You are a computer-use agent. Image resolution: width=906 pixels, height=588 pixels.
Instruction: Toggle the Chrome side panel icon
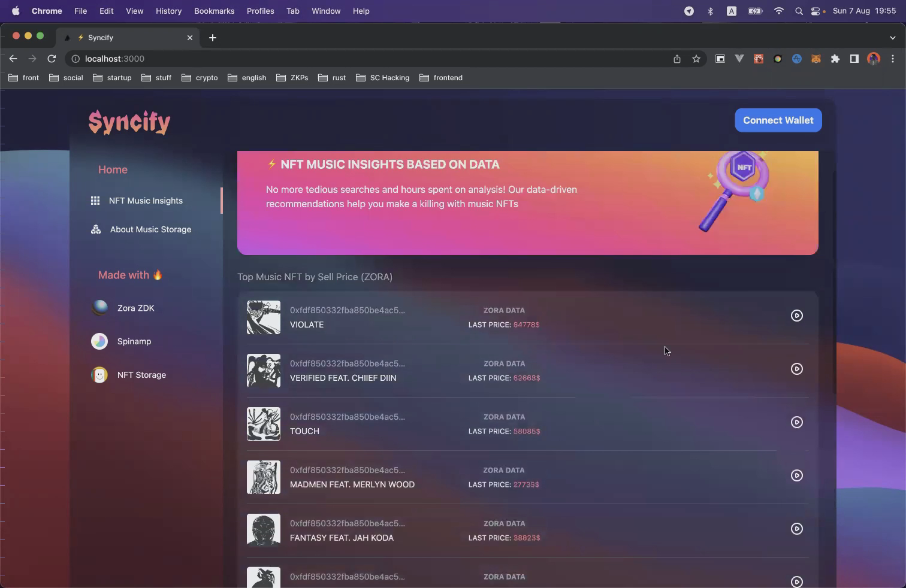point(854,59)
